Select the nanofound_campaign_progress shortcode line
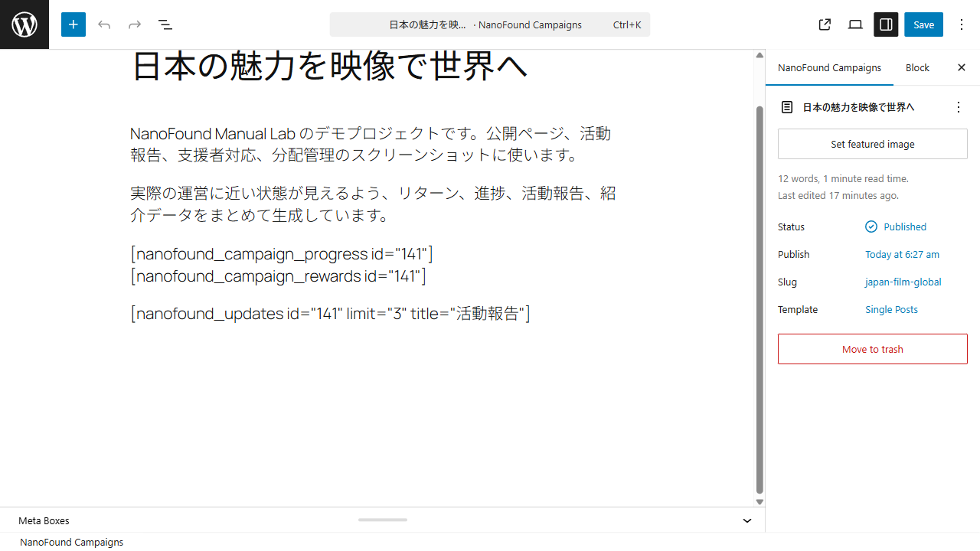Screen dimensions: 980x551 point(283,253)
